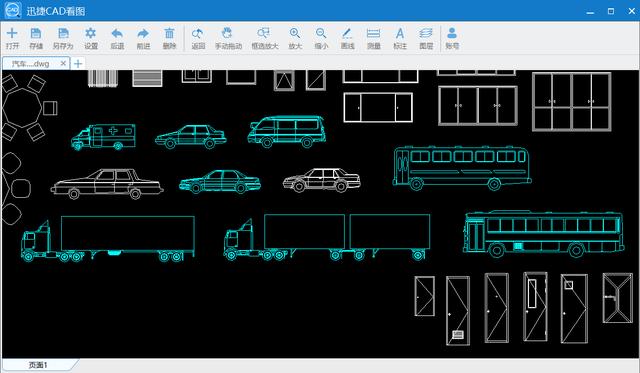The height and width of the screenshot is (373, 640).
Task: Open the 图层 layers panel
Action: point(426,38)
